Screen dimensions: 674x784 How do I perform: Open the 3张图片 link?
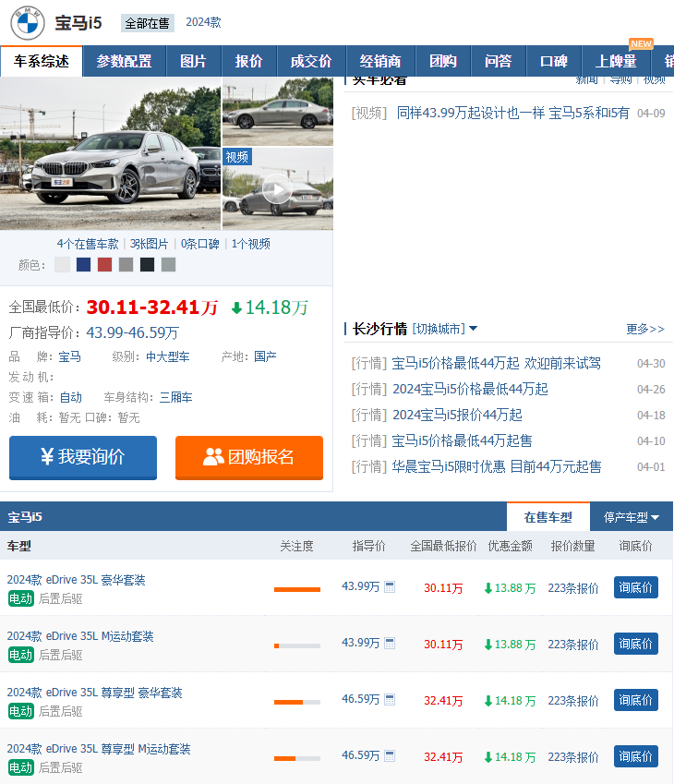[x=149, y=244]
